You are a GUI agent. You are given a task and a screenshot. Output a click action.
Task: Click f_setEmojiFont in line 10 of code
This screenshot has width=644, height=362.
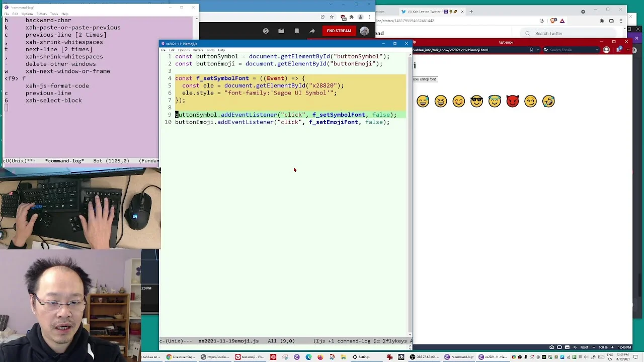coord(333,122)
